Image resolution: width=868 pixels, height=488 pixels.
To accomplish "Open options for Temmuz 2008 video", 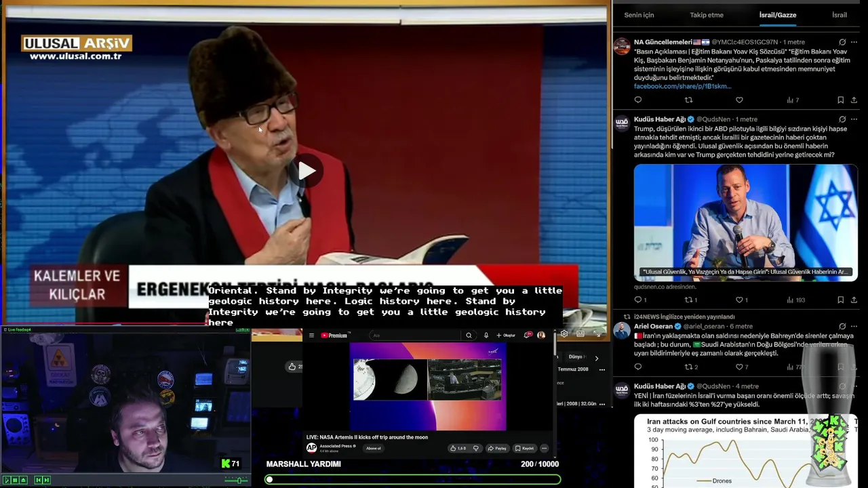I will 601,369.
